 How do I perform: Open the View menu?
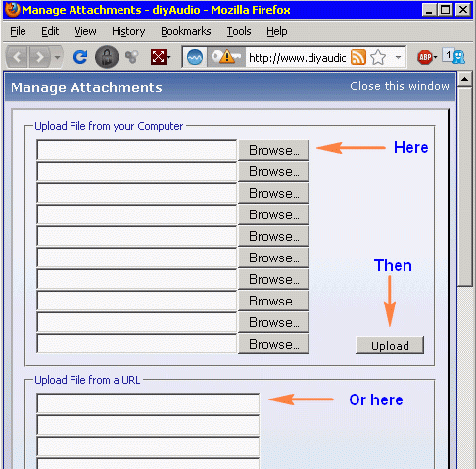[x=85, y=31]
